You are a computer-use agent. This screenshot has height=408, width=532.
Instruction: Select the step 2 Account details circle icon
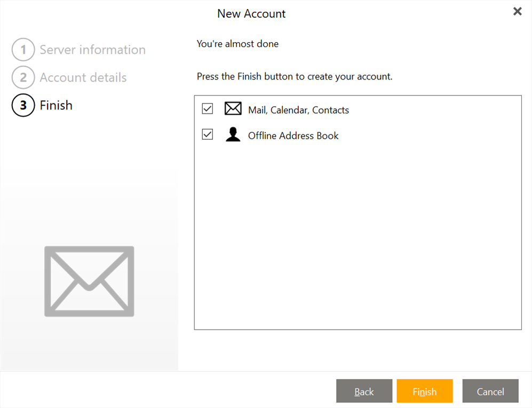23,77
